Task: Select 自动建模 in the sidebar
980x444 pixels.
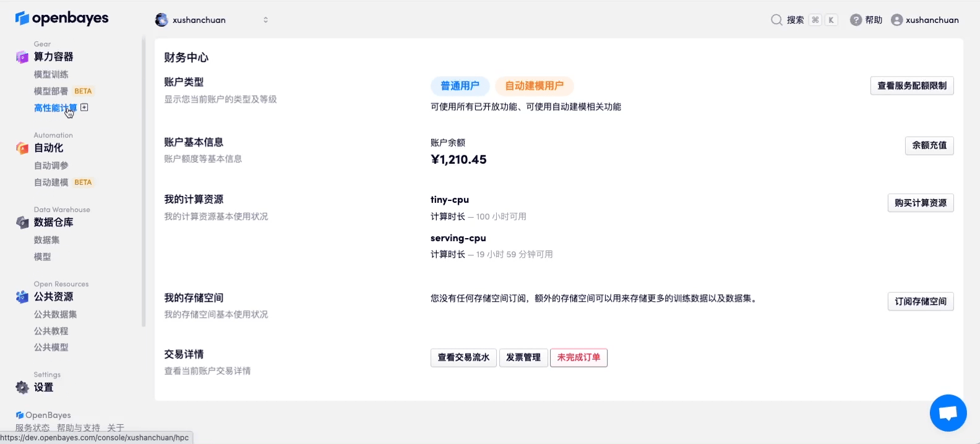Action: (x=51, y=182)
